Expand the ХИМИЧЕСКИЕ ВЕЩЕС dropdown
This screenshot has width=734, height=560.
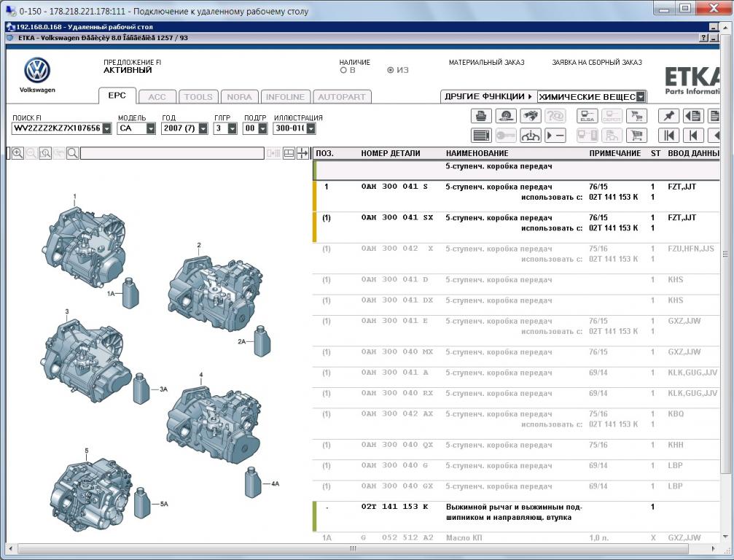[641, 97]
